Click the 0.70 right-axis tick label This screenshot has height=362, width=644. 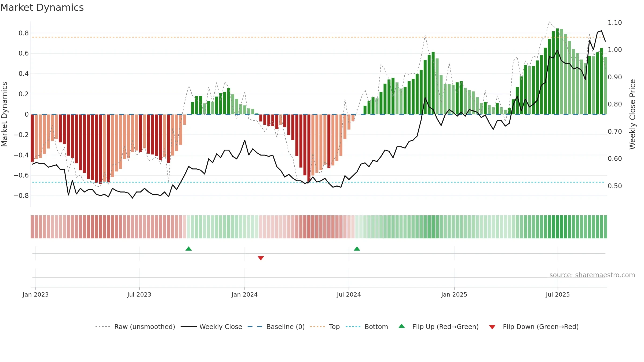click(x=615, y=132)
